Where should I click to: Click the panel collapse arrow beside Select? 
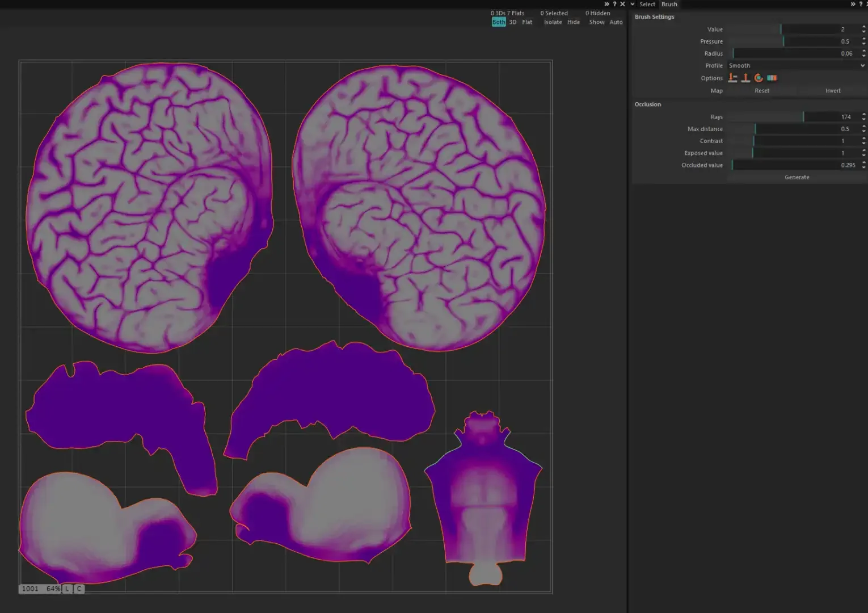point(633,4)
